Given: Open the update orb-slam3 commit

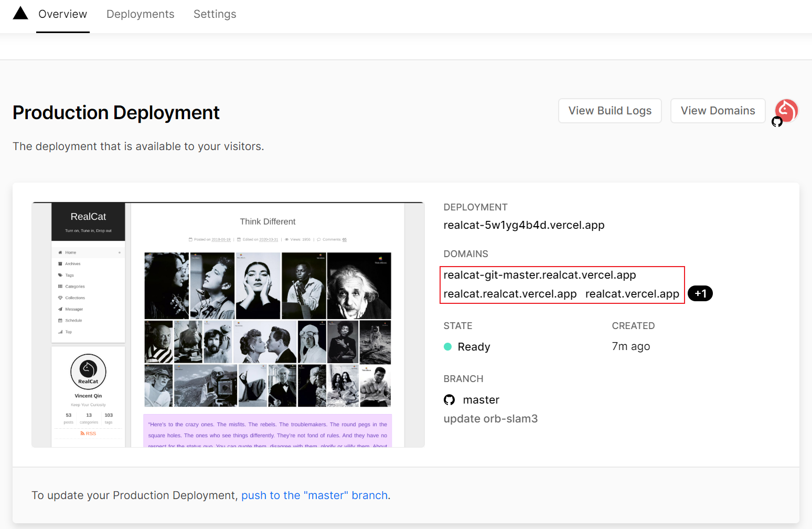Looking at the screenshot, I should [x=490, y=419].
